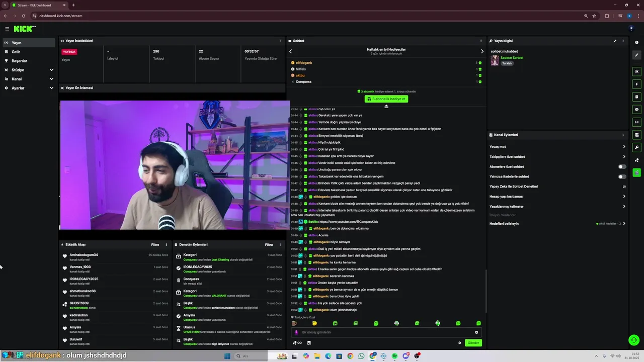Insert the coffee mug emote
Image resolution: width=644 pixels, height=362 pixels.
point(294,323)
